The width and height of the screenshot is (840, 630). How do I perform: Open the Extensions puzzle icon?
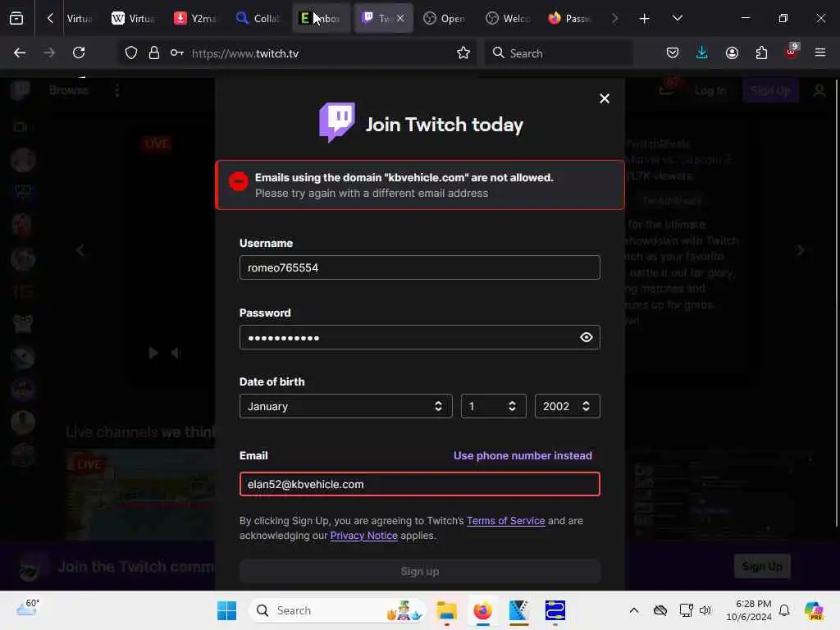[x=761, y=53]
